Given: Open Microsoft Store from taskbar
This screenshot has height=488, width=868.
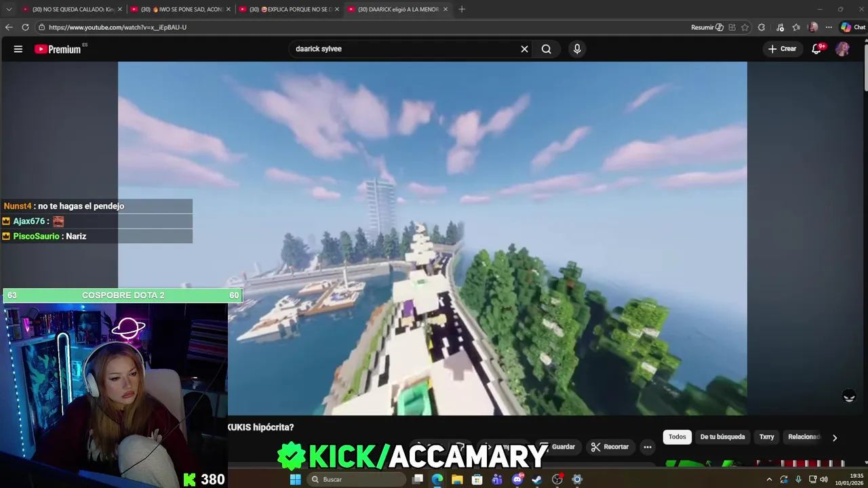Looking at the screenshot, I should point(477,479).
